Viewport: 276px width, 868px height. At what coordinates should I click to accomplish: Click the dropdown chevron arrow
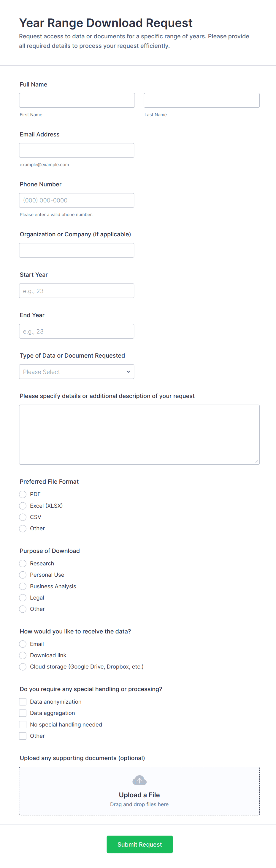click(x=128, y=372)
